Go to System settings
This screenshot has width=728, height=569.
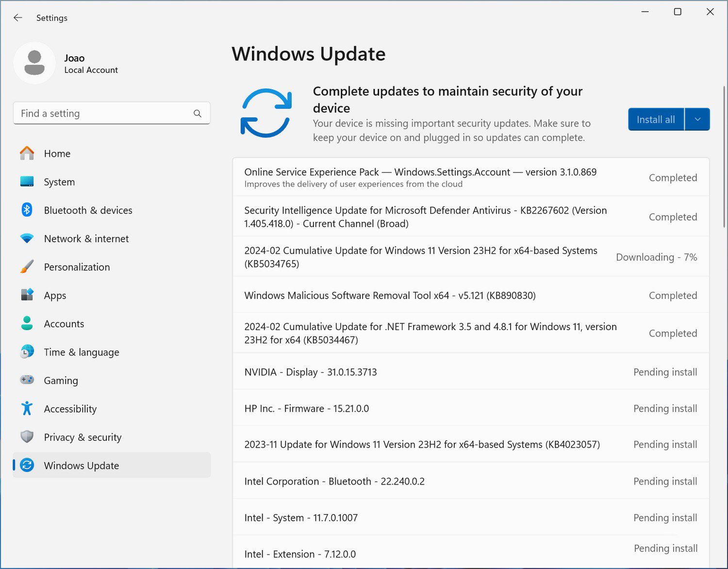point(112,182)
